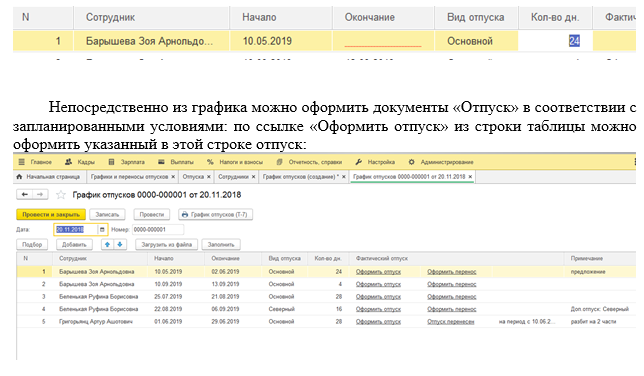The image size is (644, 376).
Task: Click the Загрузить из файла button
Action: (x=166, y=245)
